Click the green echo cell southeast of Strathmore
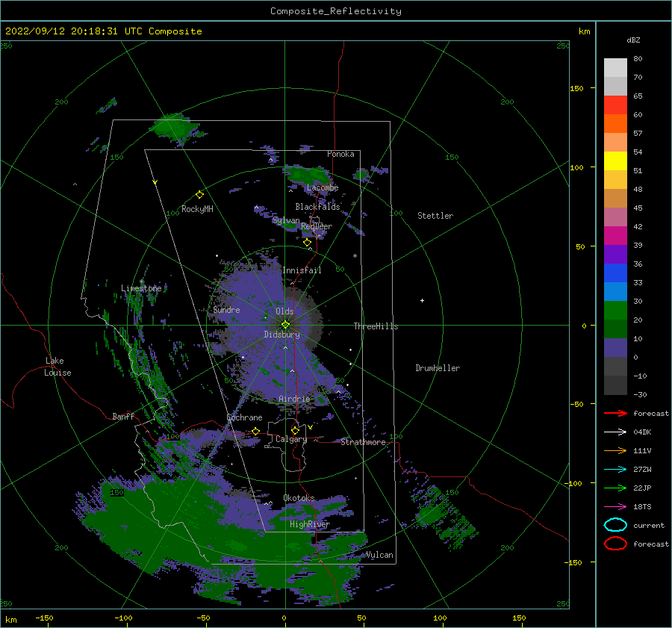Screen dimensions: 672x628 pyautogui.click(x=429, y=514)
